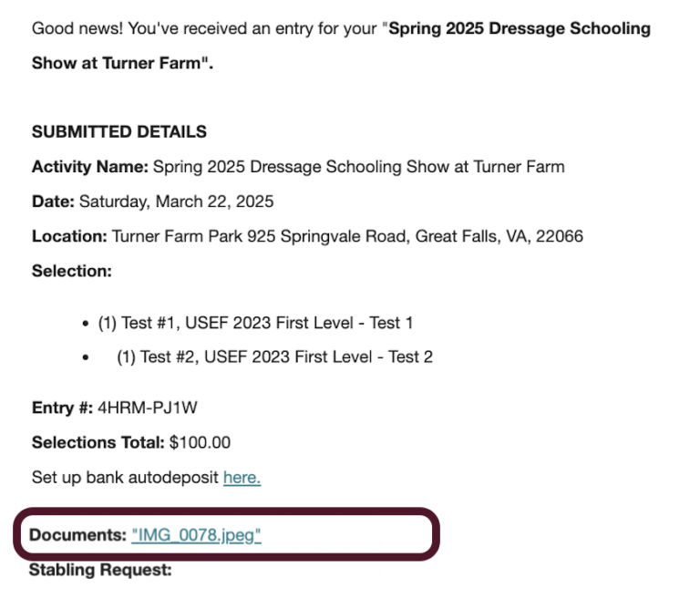
Task: Select the Turner Farm Park address text
Action: click(347, 236)
